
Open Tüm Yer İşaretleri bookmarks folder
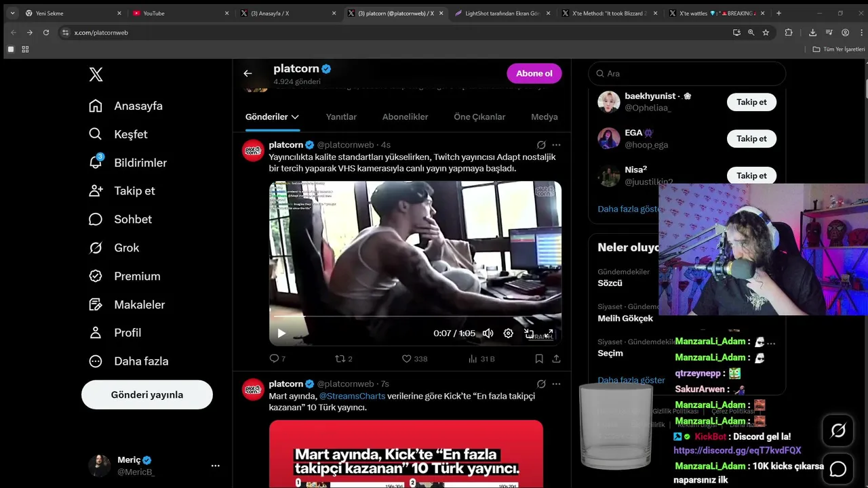coord(839,49)
